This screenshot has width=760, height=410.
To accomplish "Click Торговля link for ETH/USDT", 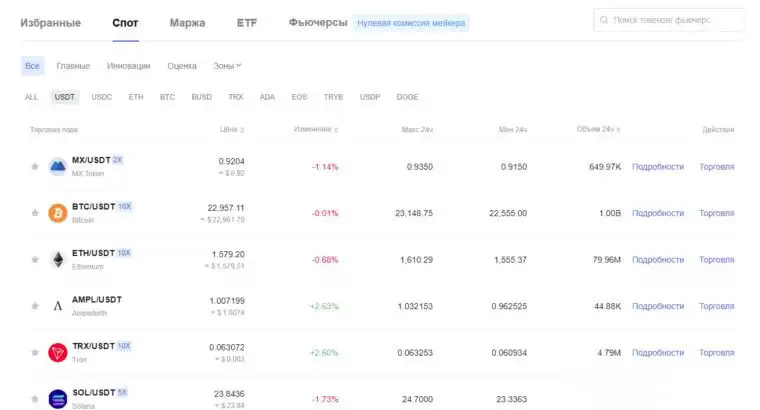I will [716, 259].
